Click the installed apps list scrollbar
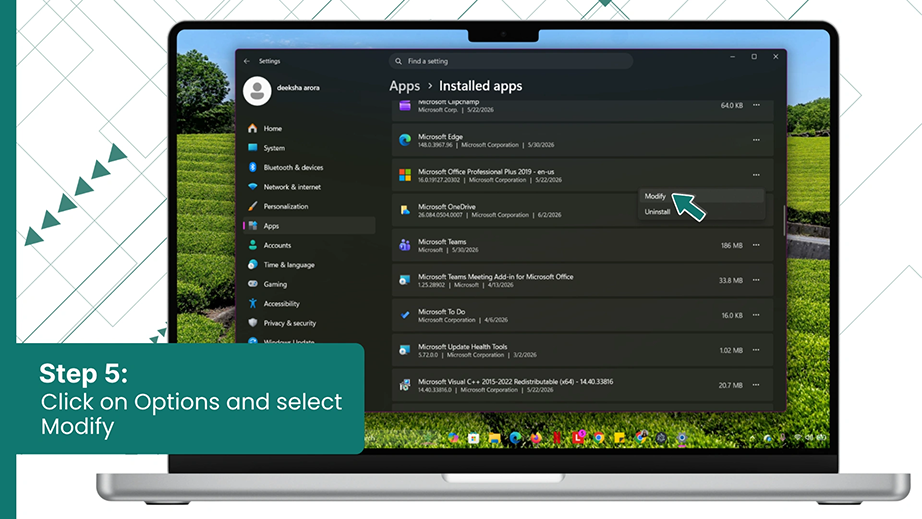Image resolution: width=922 pixels, height=519 pixels. (784, 220)
